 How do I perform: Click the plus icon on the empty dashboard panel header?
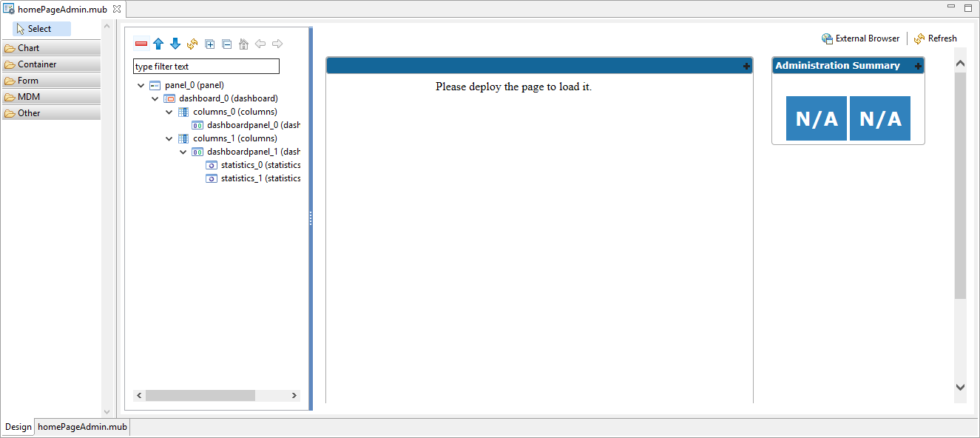pos(746,67)
